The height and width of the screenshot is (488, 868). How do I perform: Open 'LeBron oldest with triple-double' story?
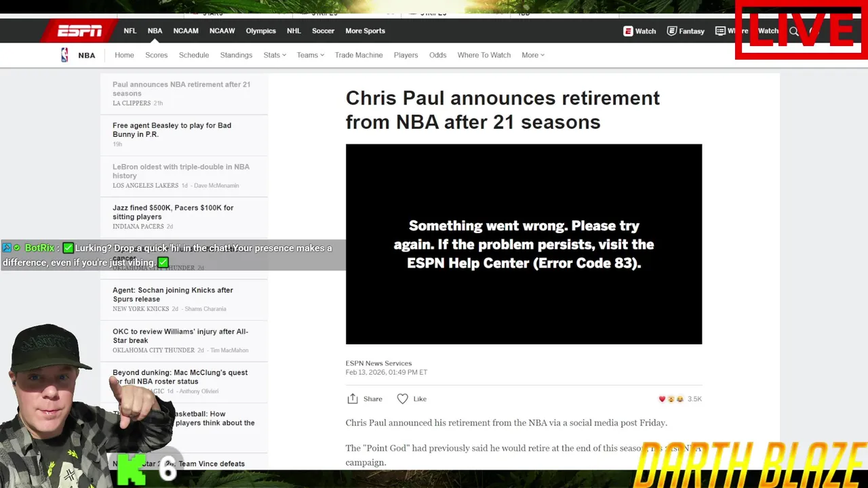click(x=181, y=171)
